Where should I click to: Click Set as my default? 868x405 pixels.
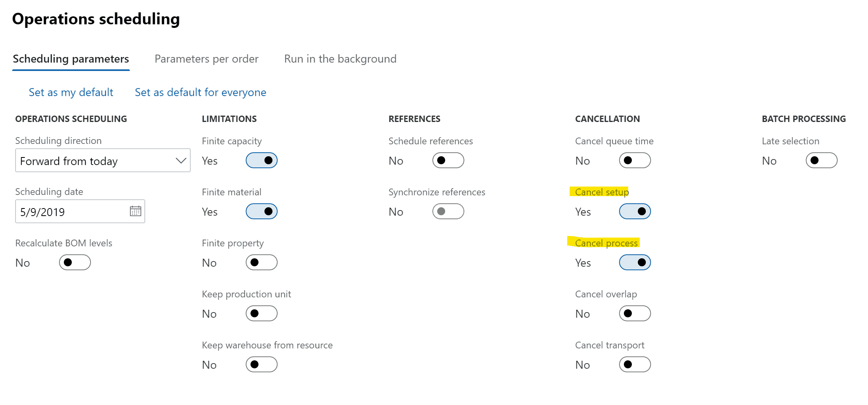[x=71, y=92]
